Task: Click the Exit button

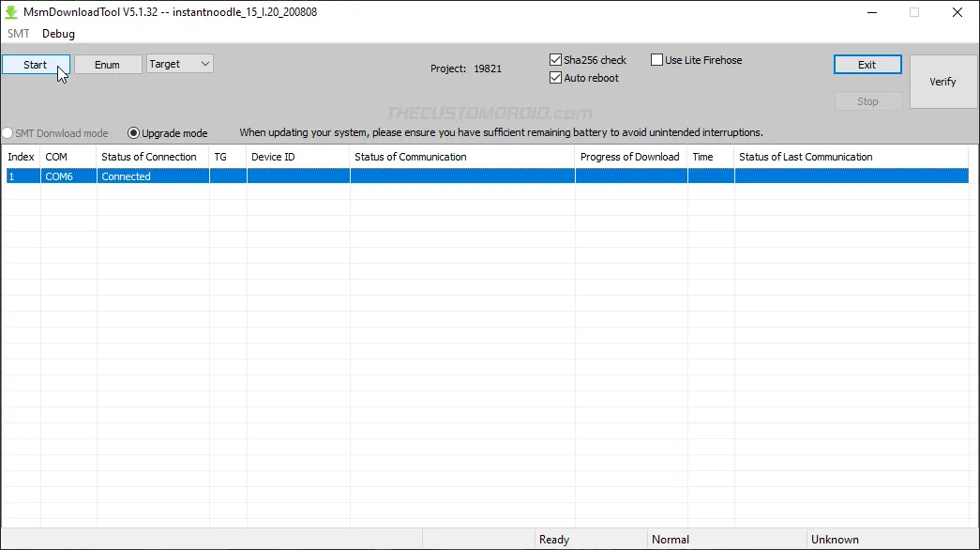Action: click(867, 65)
